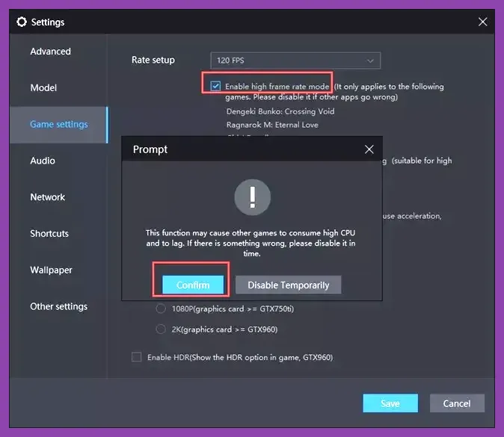This screenshot has height=437, width=504.
Task: Open the Advanced settings tab
Action: coord(50,52)
